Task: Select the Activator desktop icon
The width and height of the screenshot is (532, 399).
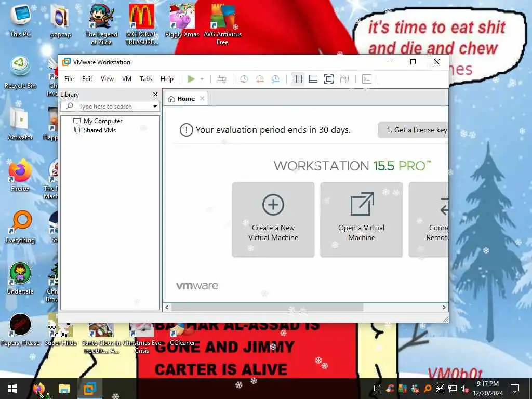Action: click(20, 124)
